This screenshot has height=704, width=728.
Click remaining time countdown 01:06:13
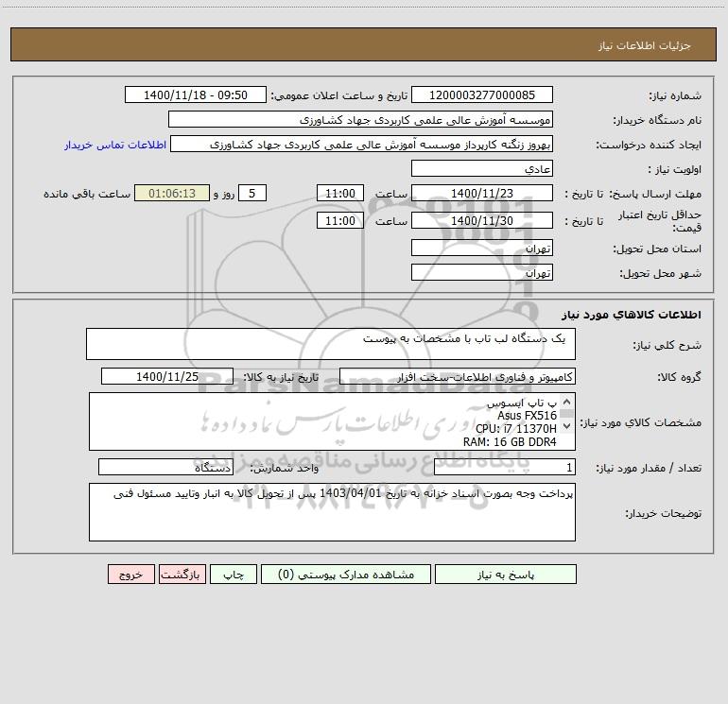tap(172, 193)
